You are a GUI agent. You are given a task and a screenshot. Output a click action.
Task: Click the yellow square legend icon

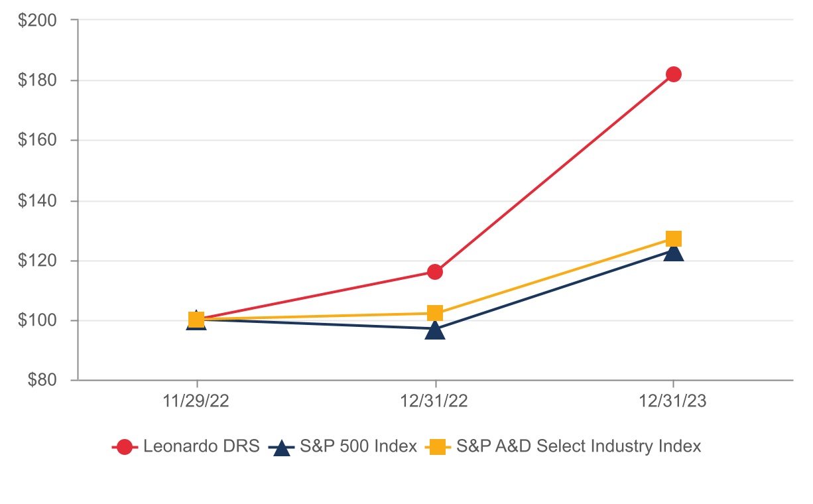[x=436, y=448]
